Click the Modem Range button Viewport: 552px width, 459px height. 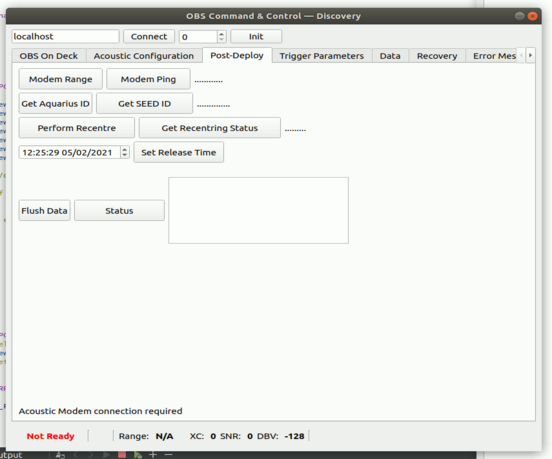[61, 79]
